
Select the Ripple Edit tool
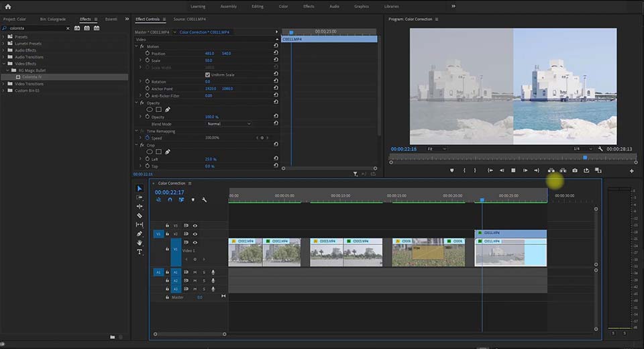(140, 206)
